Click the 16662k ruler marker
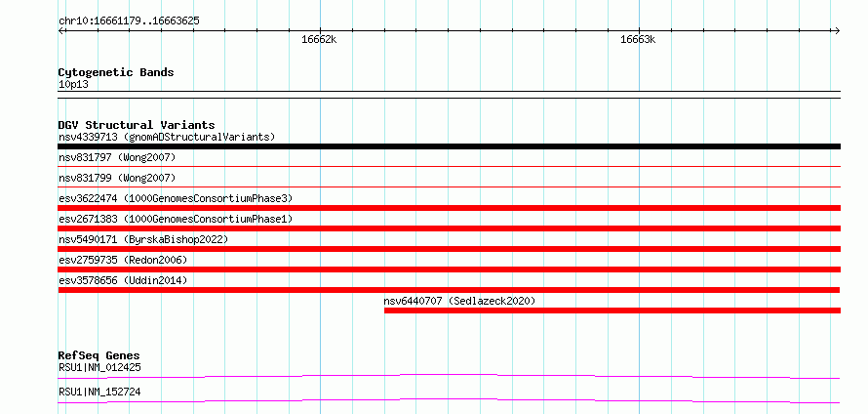Image resolution: width=868 pixels, height=414 pixels. [319, 40]
